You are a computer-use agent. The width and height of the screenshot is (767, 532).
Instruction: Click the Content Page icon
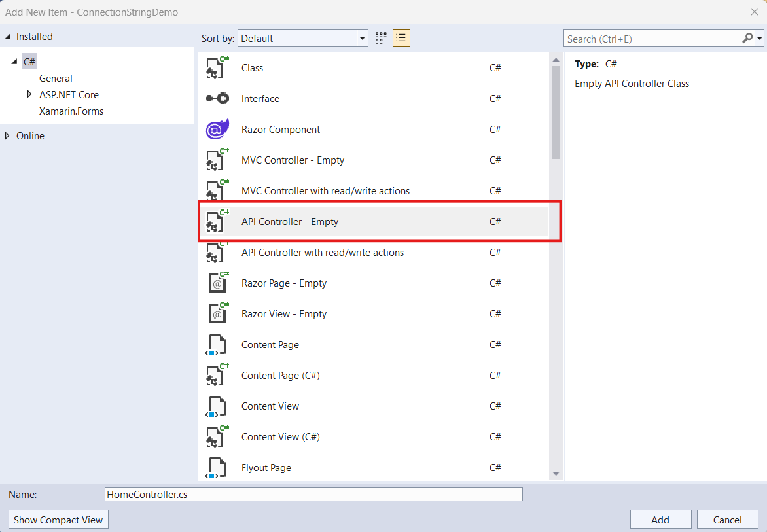coord(215,345)
